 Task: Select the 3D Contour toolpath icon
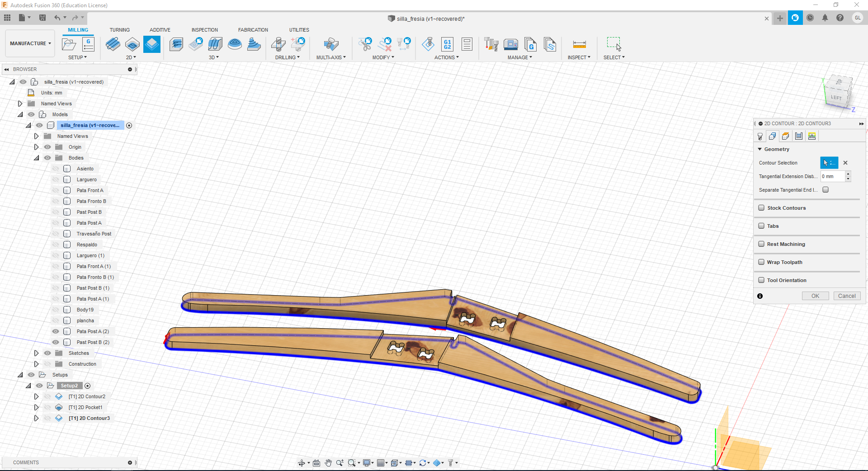pyautogui.click(x=235, y=44)
